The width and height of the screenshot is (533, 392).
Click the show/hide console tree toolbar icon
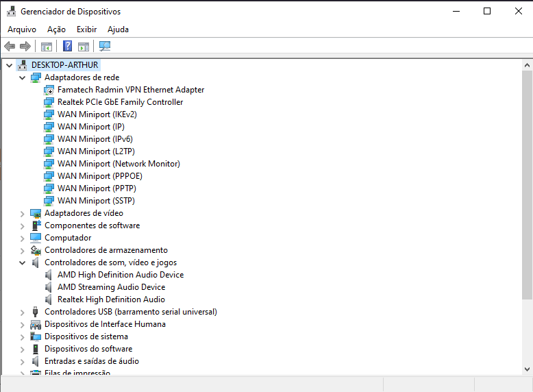(46, 46)
